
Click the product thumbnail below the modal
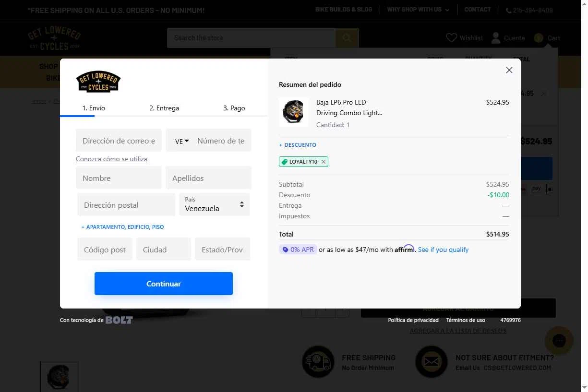[x=59, y=377]
